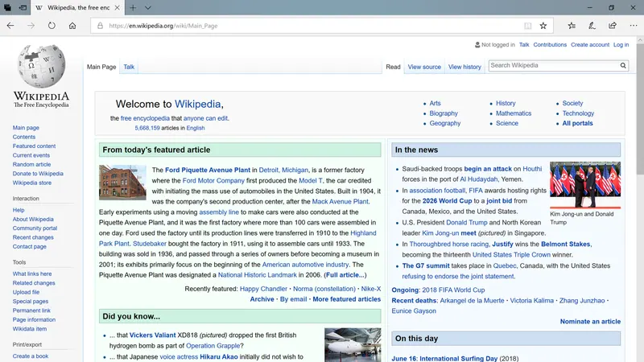The height and width of the screenshot is (362, 644).
Task: Click the Create account link
Action: [590, 44]
